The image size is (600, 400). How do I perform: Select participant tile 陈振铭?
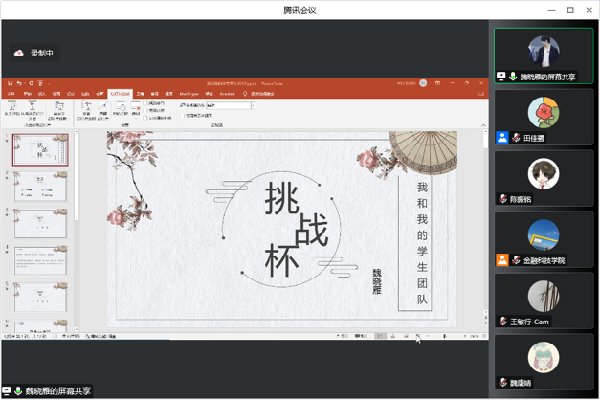coord(543,178)
